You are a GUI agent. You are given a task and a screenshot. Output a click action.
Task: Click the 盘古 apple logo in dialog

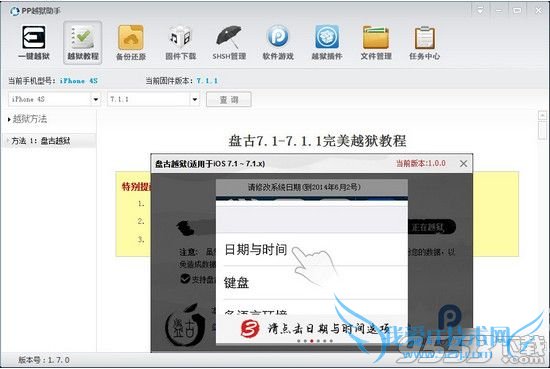(185, 326)
